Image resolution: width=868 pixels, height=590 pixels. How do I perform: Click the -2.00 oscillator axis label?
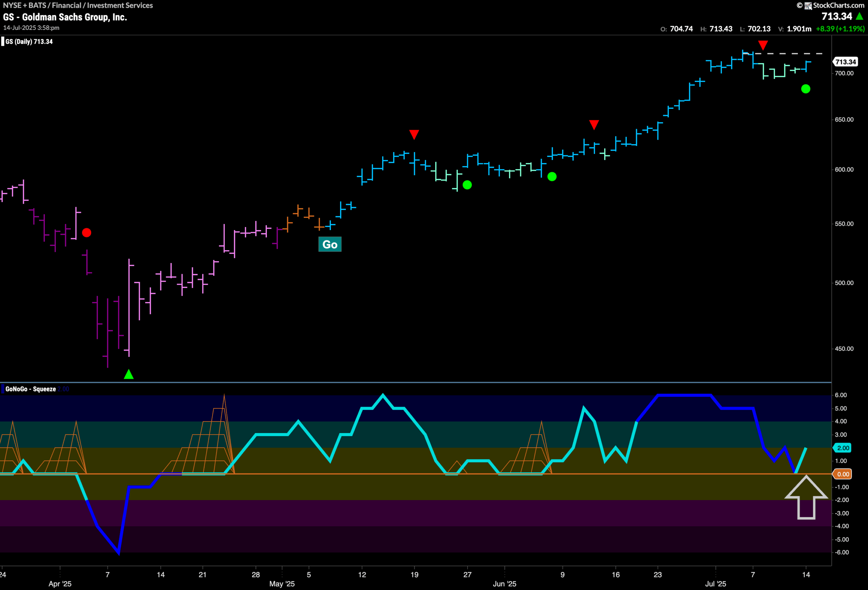pyautogui.click(x=842, y=500)
